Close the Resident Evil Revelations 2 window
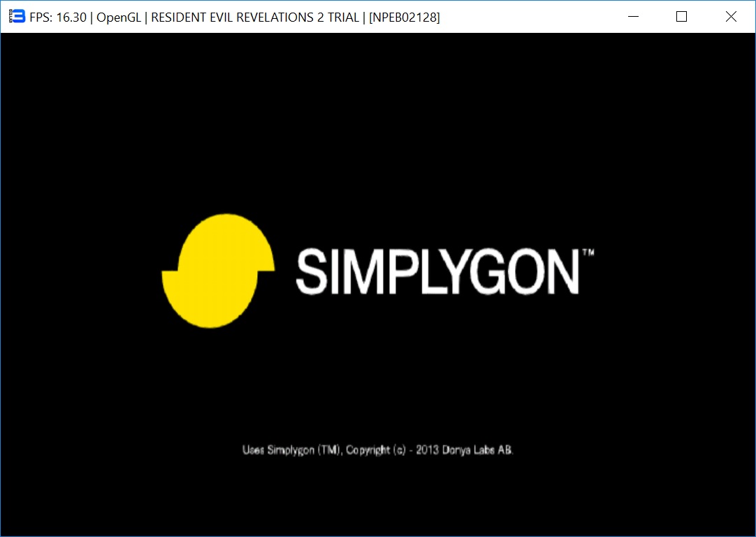 731,16
